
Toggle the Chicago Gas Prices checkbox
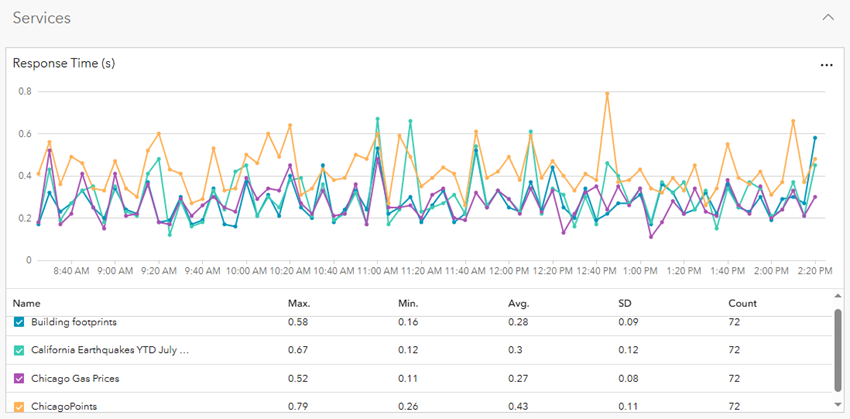point(19,378)
